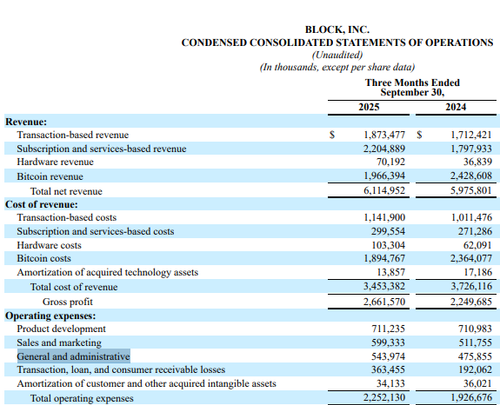Screen dimensions: 500x405
Task: Click the "Hardware revenue" row label
Action: pos(55,162)
